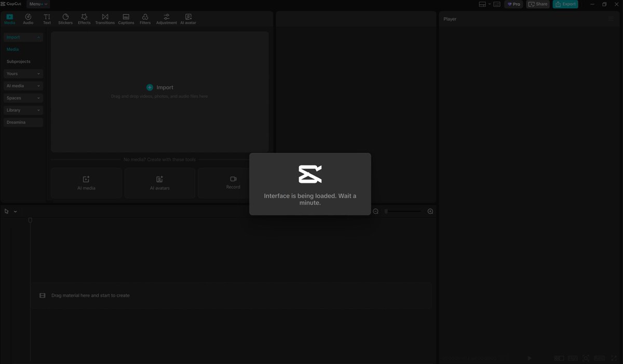Viewport: 623px width, 364px height.
Task: Zoom in the timeline
Action: pos(430,211)
